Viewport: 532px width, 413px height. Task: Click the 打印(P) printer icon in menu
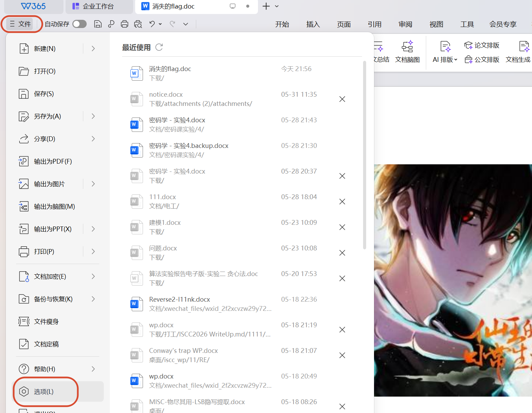tap(24, 251)
